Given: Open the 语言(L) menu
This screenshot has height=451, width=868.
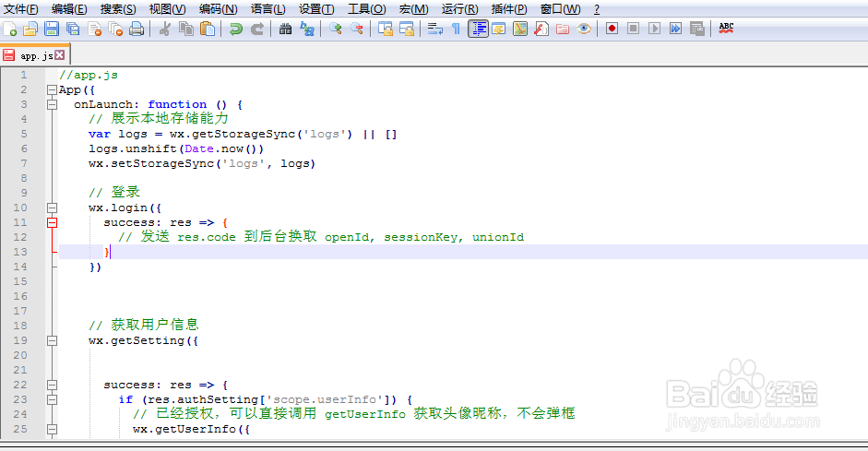Looking at the screenshot, I should [x=268, y=9].
